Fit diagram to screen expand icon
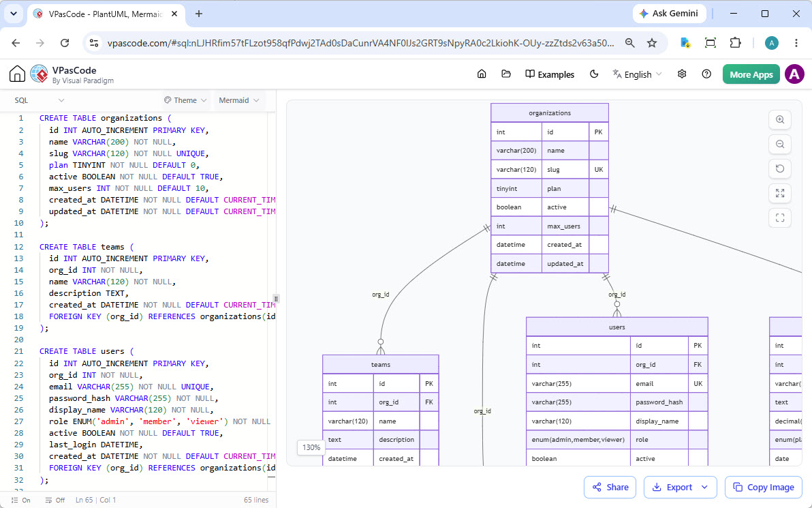 coord(780,194)
